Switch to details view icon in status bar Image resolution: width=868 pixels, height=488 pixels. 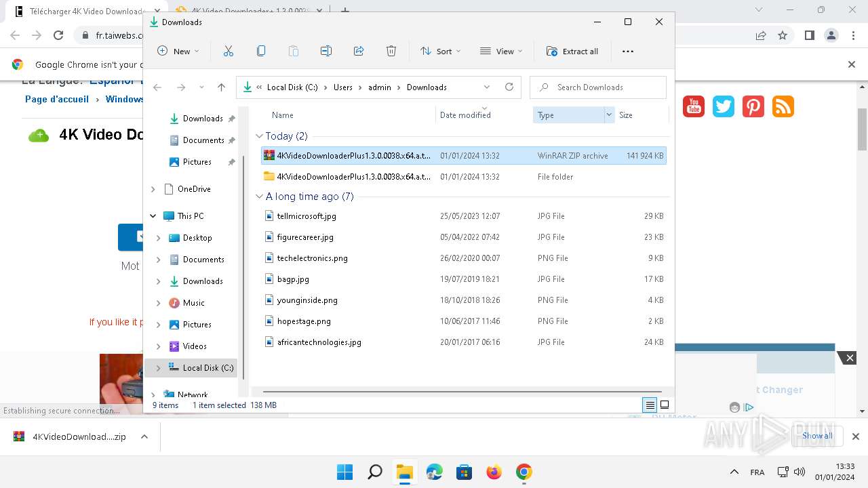650,405
